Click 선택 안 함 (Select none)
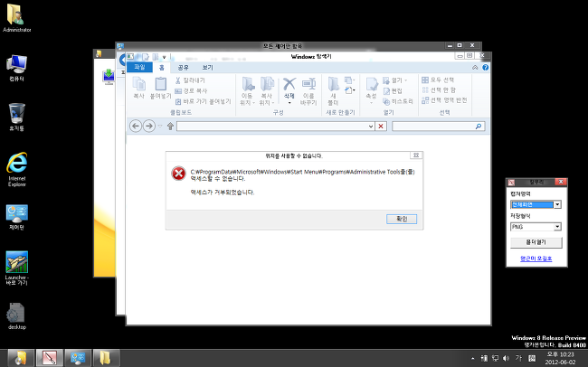 tap(439, 90)
